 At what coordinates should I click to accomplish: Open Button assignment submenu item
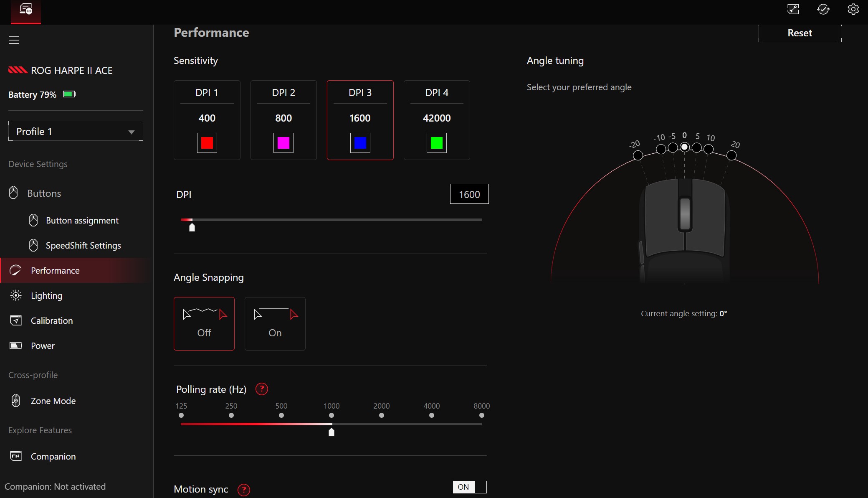pos(82,221)
